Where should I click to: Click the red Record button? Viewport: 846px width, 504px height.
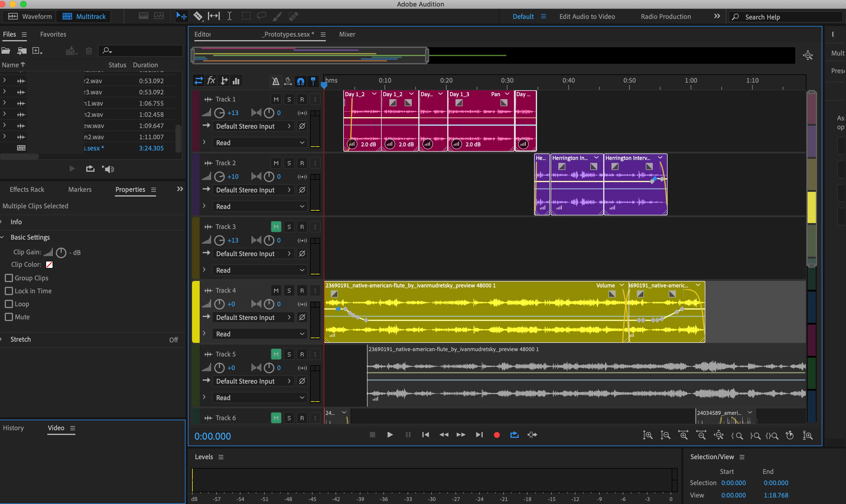tap(497, 435)
